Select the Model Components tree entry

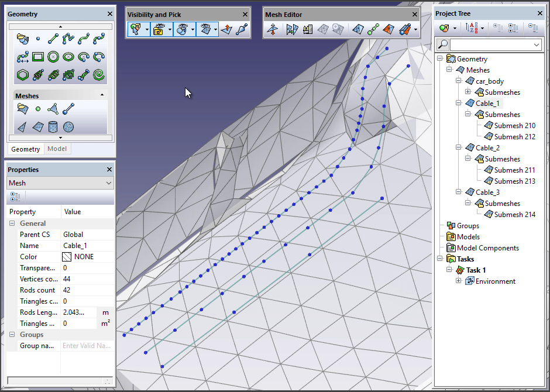[487, 248]
